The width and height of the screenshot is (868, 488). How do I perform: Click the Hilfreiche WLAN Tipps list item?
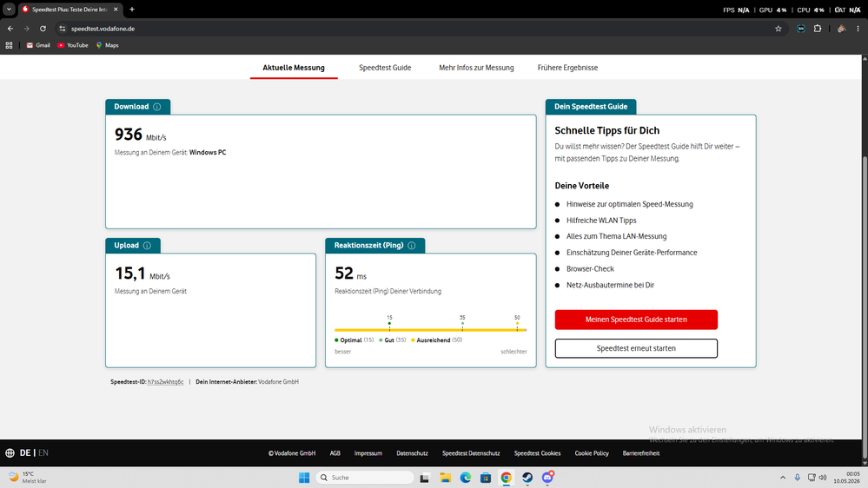tap(601, 221)
